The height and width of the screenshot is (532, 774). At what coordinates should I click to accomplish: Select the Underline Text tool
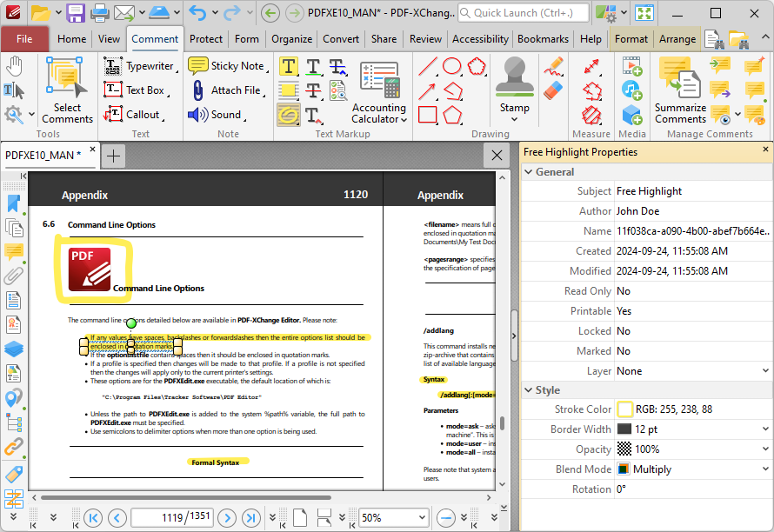313,66
